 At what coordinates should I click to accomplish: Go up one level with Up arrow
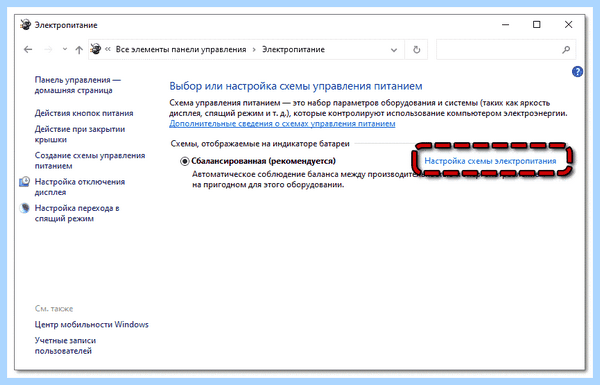[x=79, y=49]
